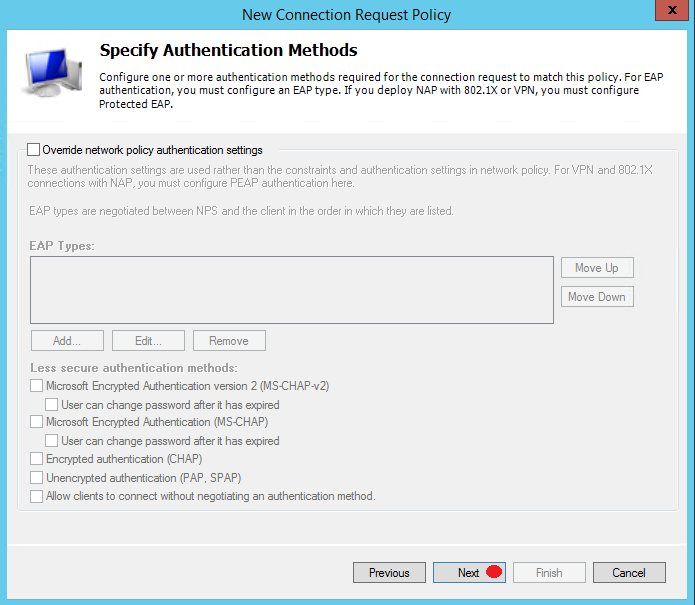Click the New Connection Request Policy title
Image resolution: width=695 pixels, height=605 pixels.
[347, 15]
